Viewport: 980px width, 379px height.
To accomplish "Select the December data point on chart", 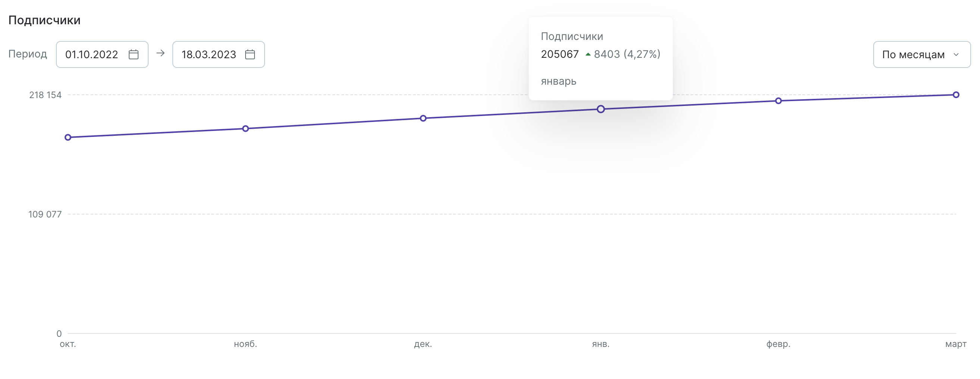I will (x=423, y=118).
